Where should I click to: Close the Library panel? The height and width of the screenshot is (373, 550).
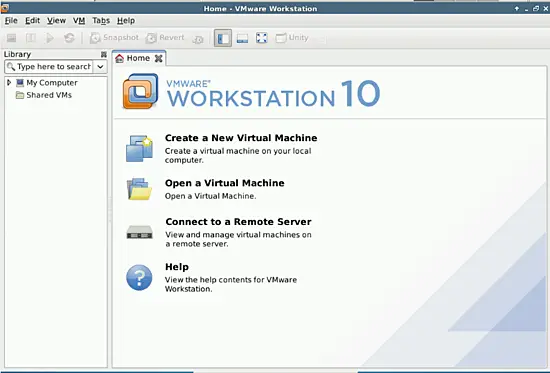(103, 54)
